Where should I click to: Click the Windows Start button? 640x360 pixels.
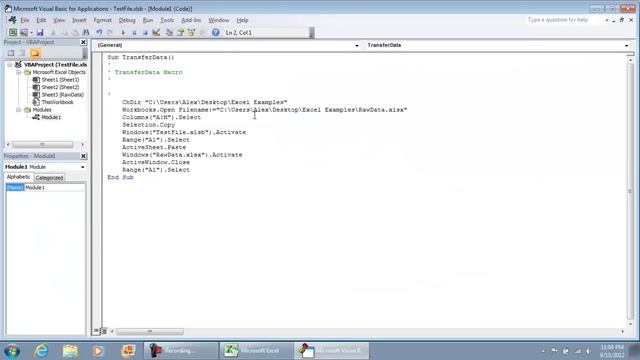pos(12,351)
